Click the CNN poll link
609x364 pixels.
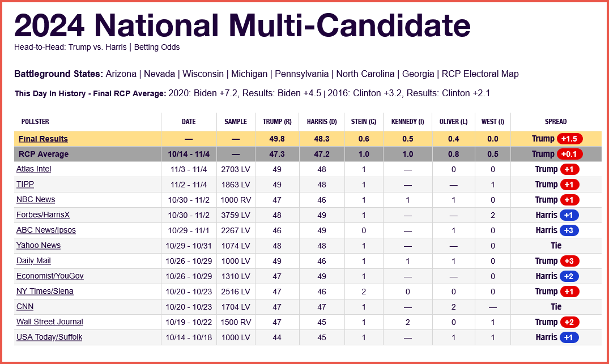click(25, 307)
